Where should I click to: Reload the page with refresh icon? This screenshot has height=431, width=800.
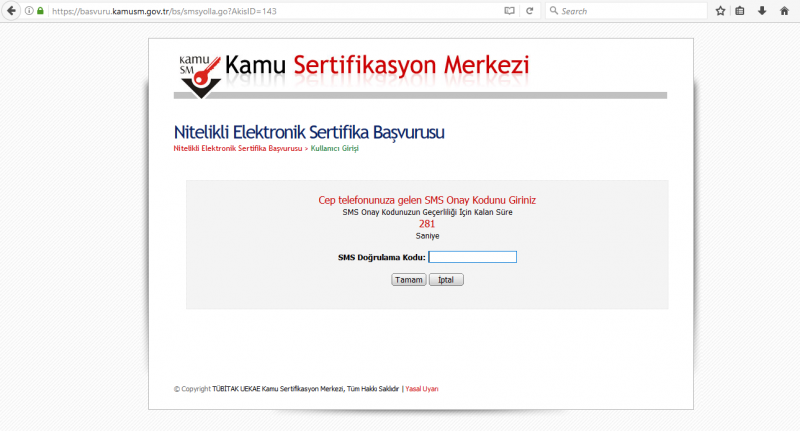click(x=530, y=11)
